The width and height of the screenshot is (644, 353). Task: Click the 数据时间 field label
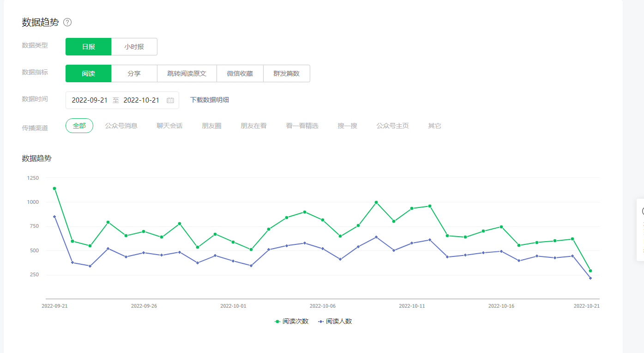click(x=35, y=99)
